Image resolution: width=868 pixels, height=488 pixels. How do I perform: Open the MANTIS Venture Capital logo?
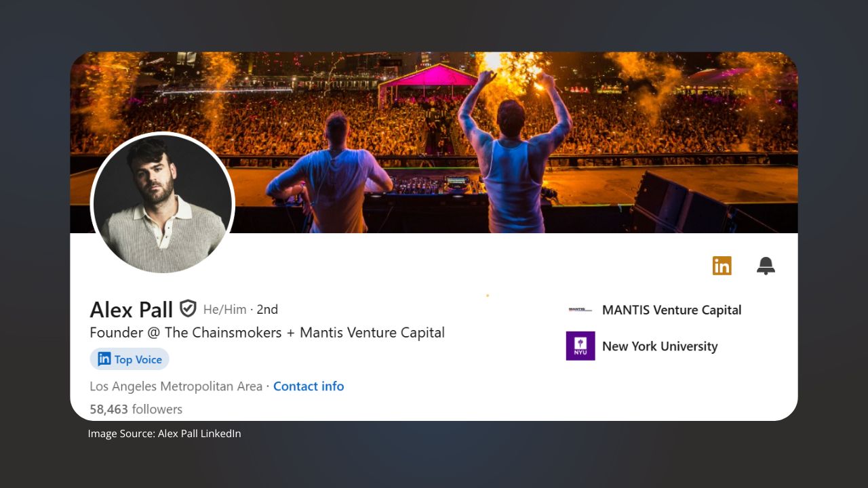click(x=580, y=310)
